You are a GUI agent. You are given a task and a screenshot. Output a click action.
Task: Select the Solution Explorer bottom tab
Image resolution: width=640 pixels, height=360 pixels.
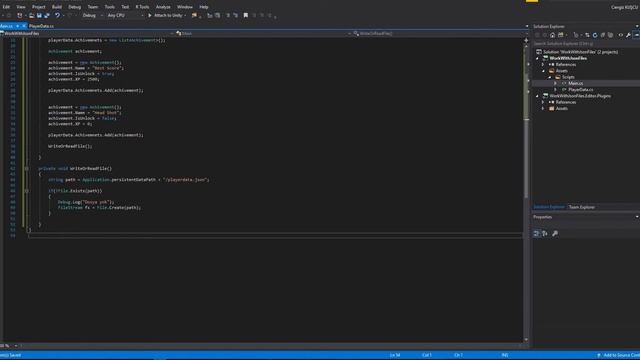coord(549,207)
